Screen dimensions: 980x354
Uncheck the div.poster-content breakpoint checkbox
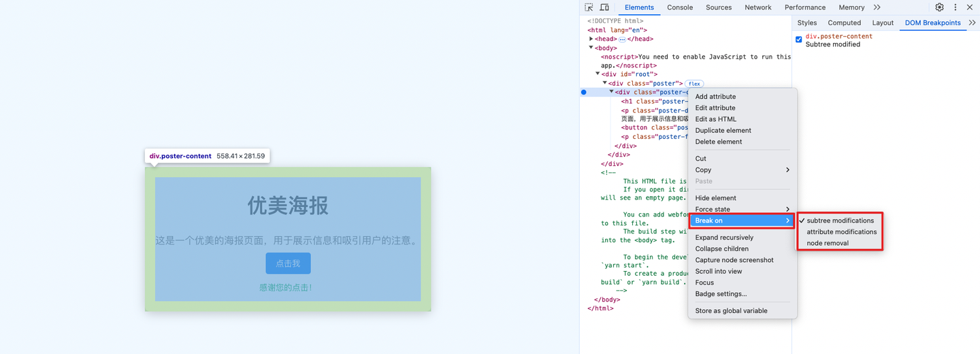point(799,39)
